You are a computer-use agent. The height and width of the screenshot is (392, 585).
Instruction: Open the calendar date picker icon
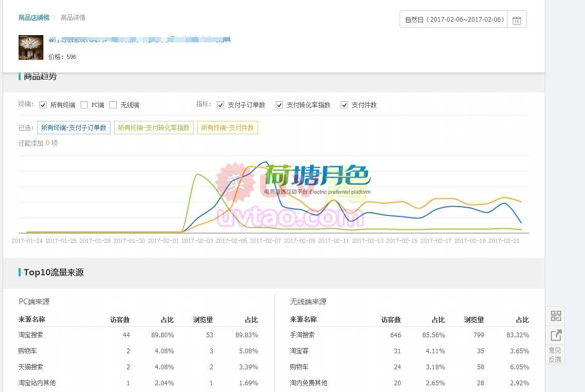click(x=516, y=20)
